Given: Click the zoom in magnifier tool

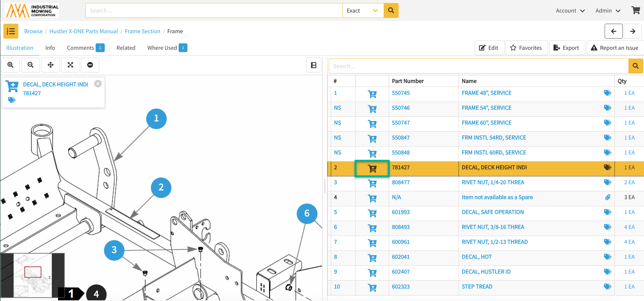Looking at the screenshot, I should point(11,65).
